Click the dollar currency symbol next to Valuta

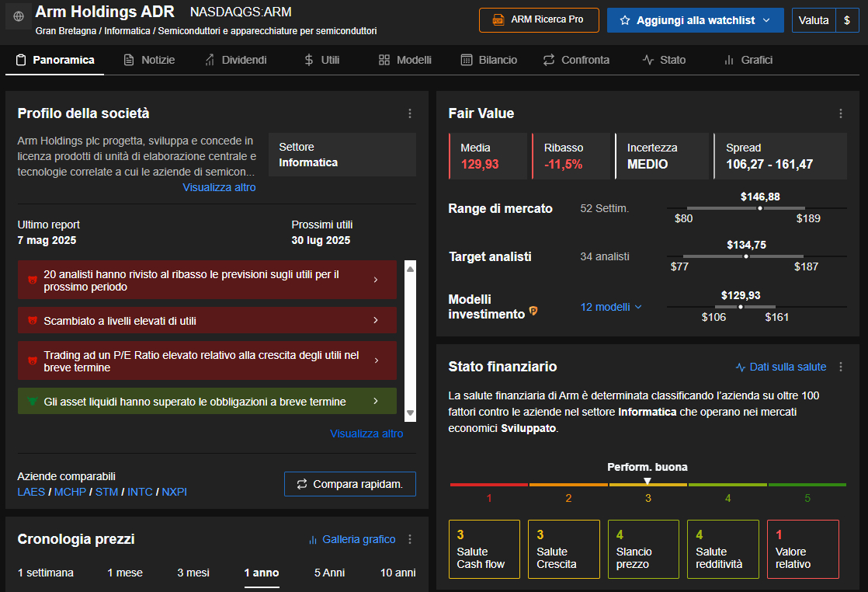pos(847,20)
